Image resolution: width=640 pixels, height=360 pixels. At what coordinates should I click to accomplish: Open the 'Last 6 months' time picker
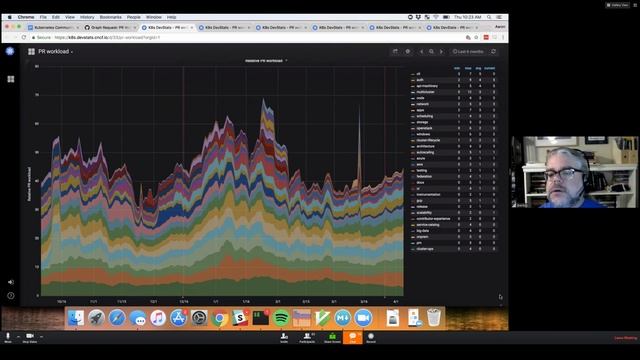tap(468, 51)
